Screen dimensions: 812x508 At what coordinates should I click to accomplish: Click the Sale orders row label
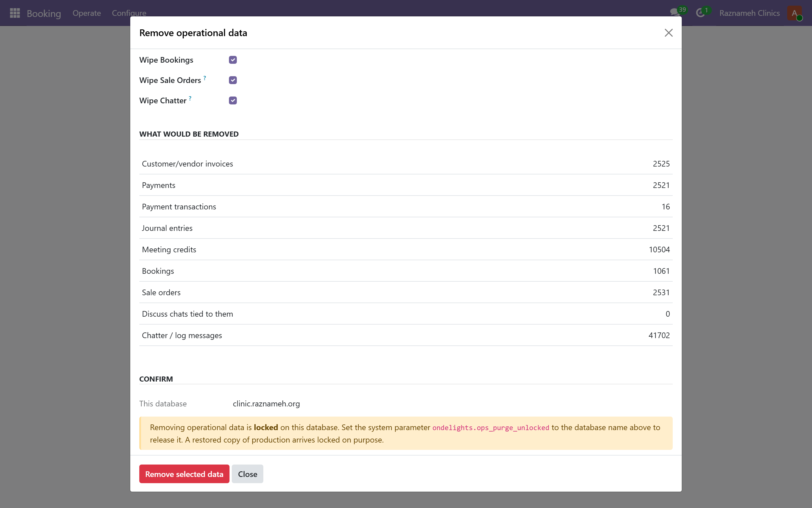coord(161,293)
